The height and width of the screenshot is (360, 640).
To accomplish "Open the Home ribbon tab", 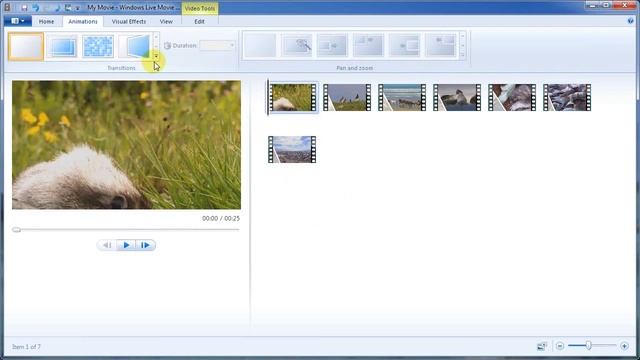I will 46,21.
